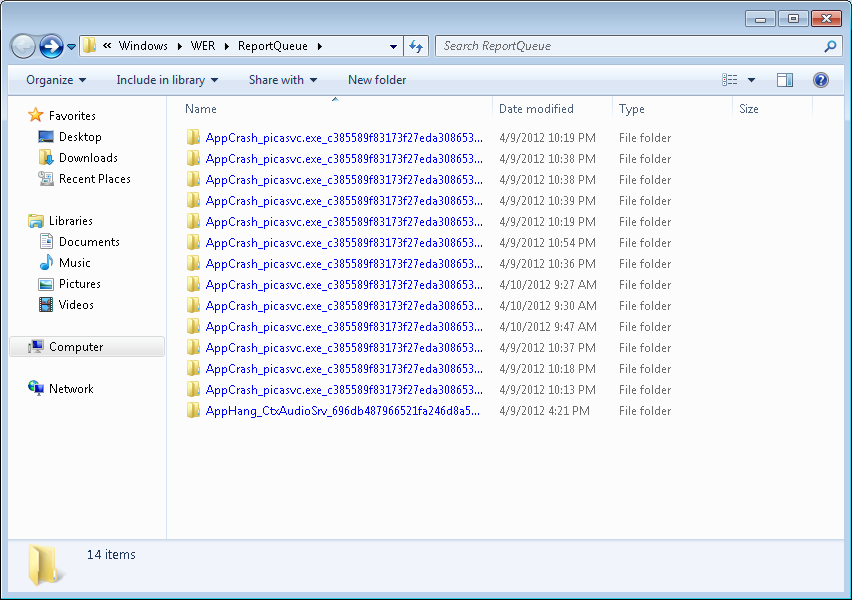Open the Share with menu
This screenshot has height=600, width=852.
pos(283,80)
